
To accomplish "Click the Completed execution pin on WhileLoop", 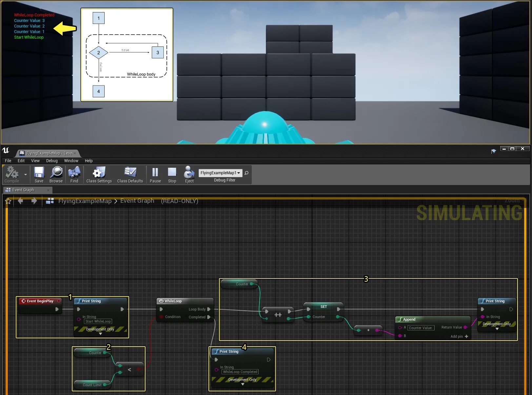I will pyautogui.click(x=209, y=317).
